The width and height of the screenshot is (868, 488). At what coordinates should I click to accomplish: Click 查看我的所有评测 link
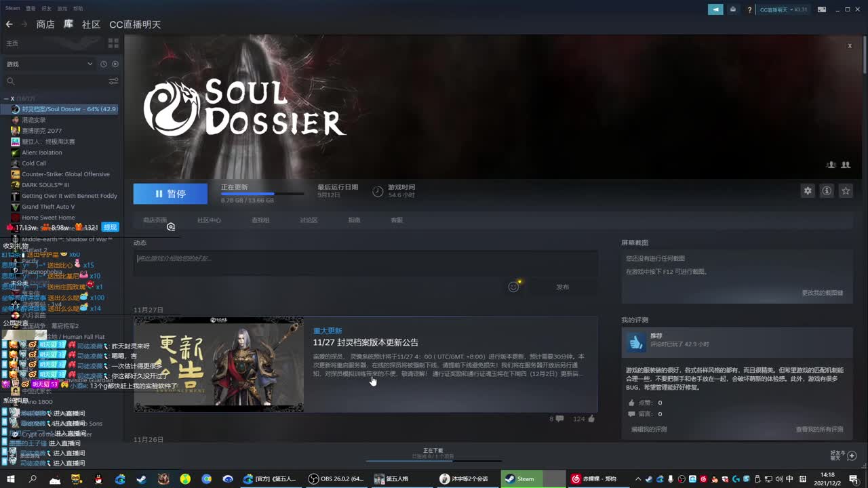point(819,429)
